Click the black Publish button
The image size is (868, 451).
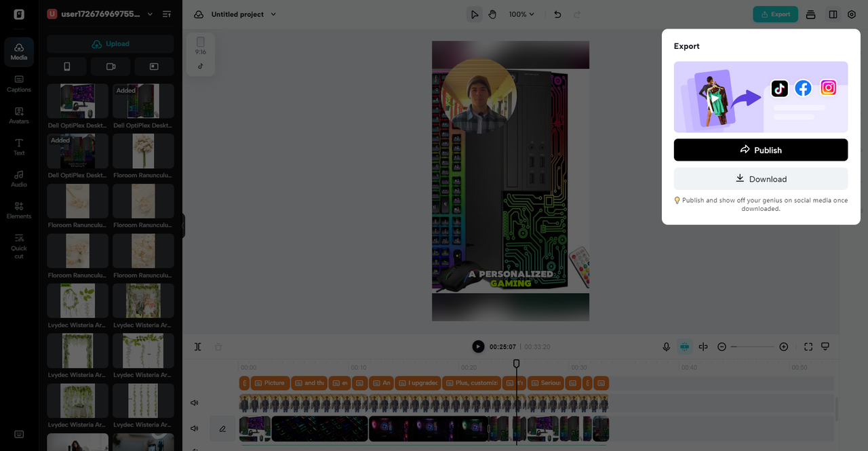click(761, 150)
